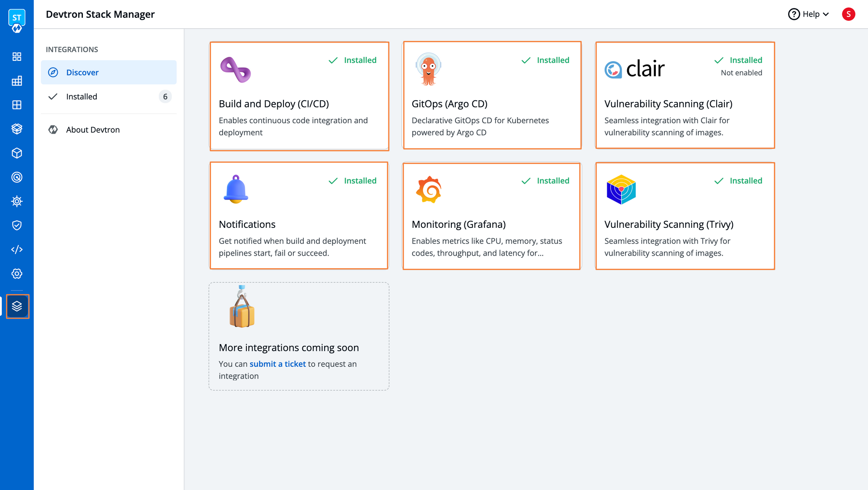Click the Build and Deploy infinity icon
The height and width of the screenshot is (490, 868).
[x=236, y=69]
